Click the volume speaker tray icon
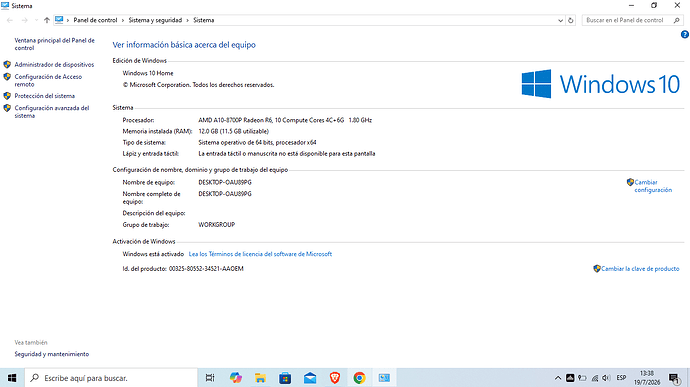The height and width of the screenshot is (387, 690). pyautogui.click(x=606, y=378)
